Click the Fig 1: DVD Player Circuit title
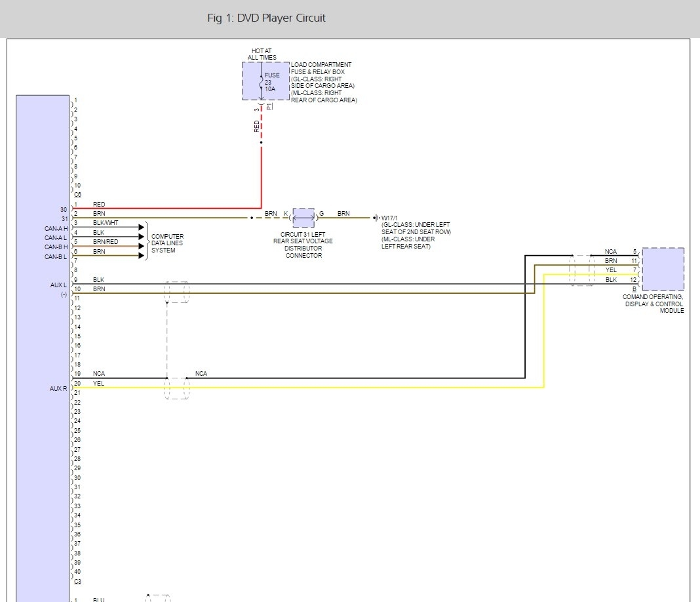Image resolution: width=700 pixels, height=602 pixels. [x=266, y=18]
